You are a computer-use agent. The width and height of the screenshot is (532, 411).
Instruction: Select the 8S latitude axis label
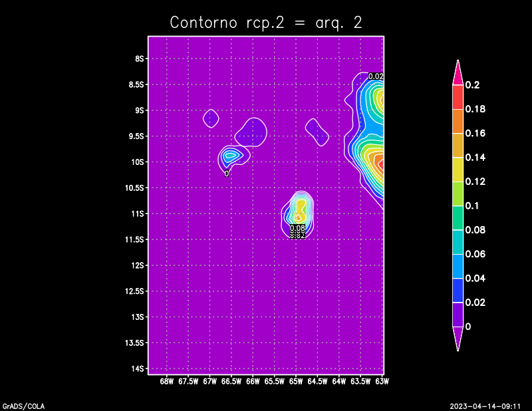140,59
